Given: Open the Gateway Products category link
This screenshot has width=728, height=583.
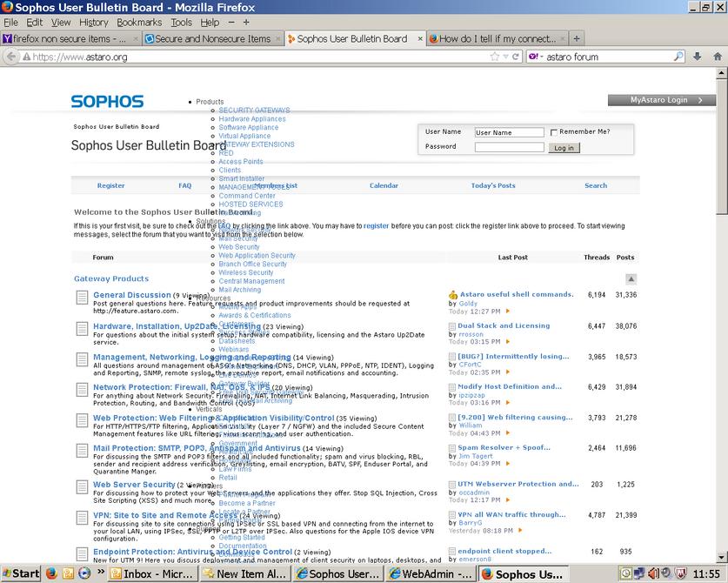Looking at the screenshot, I should click(111, 278).
